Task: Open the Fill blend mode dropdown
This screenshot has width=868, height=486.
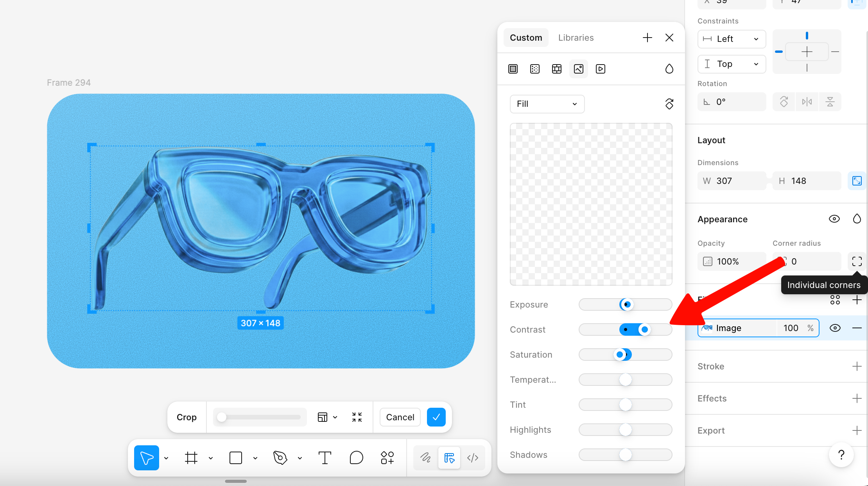Action: [547, 104]
